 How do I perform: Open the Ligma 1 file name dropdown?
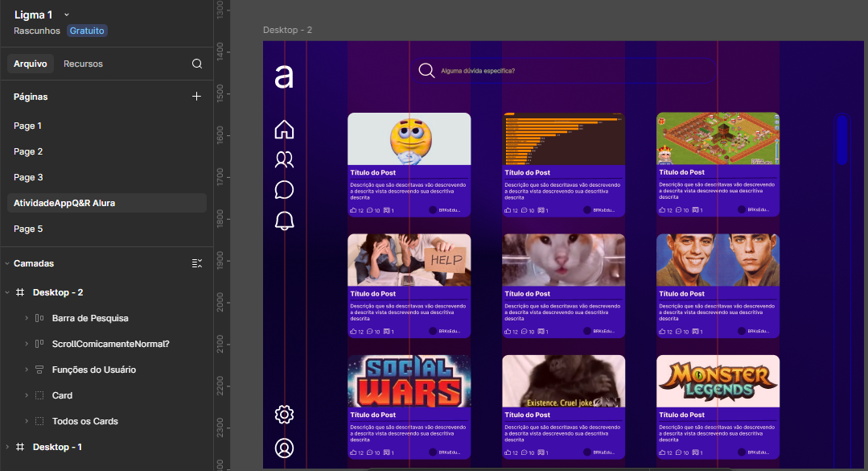[67, 14]
